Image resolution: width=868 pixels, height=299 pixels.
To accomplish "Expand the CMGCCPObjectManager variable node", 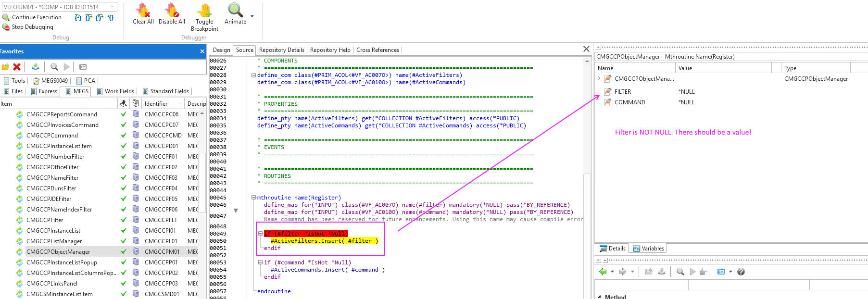I will tap(599, 78).
